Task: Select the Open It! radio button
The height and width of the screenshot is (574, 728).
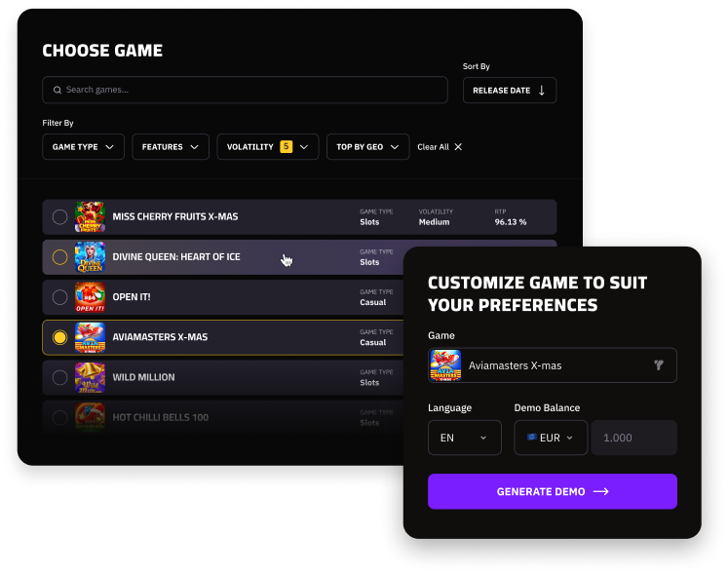Action: click(59, 296)
